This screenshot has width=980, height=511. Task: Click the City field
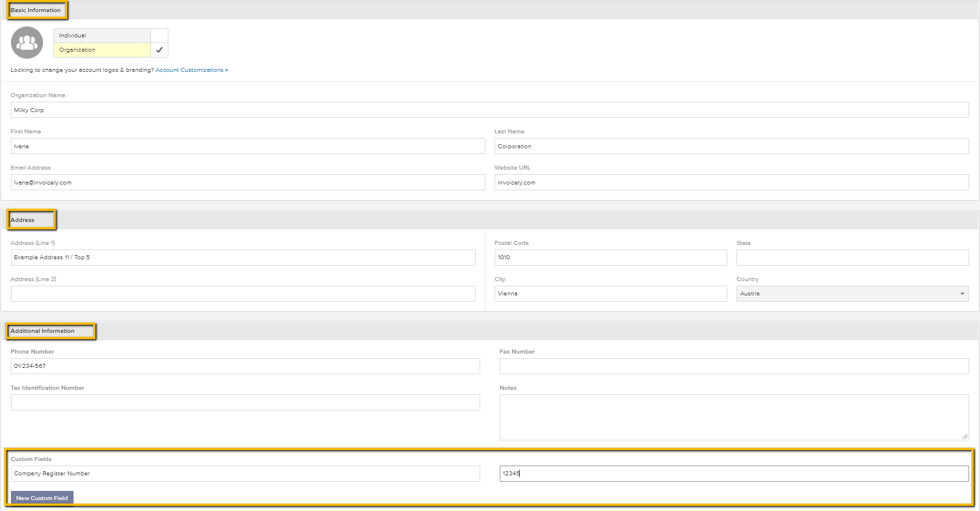pyautogui.click(x=611, y=294)
